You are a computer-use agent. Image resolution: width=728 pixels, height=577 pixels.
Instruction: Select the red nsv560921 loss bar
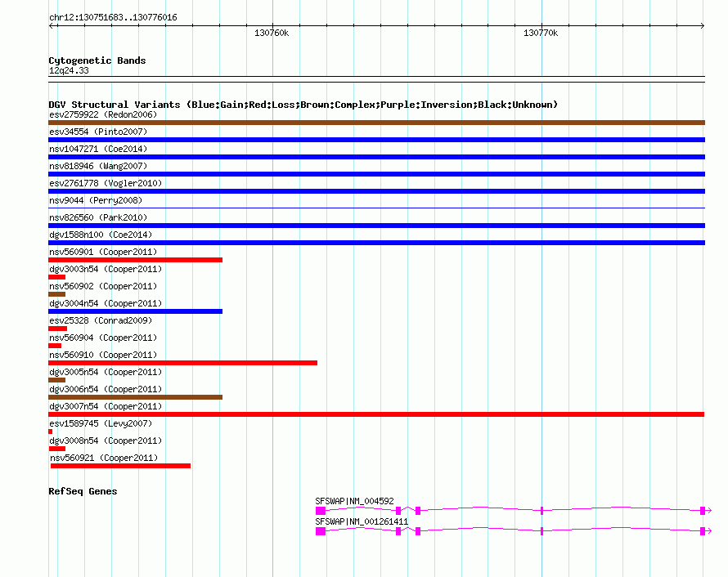pos(120,466)
